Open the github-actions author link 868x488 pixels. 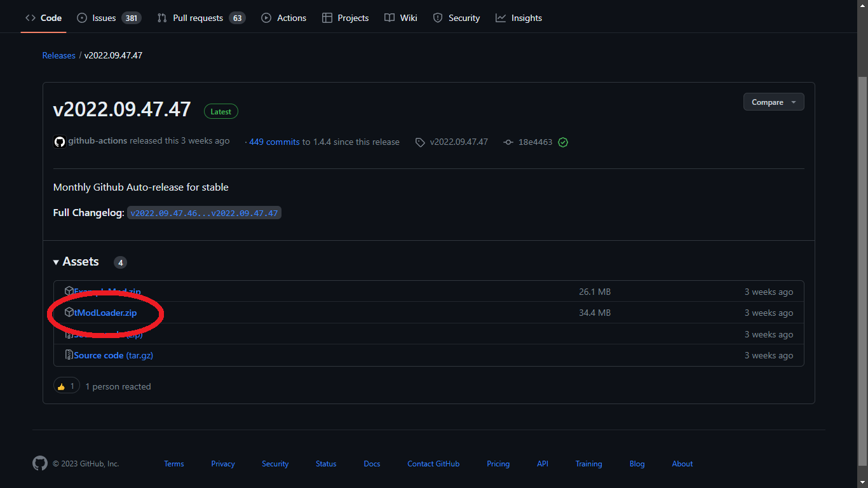click(x=98, y=141)
